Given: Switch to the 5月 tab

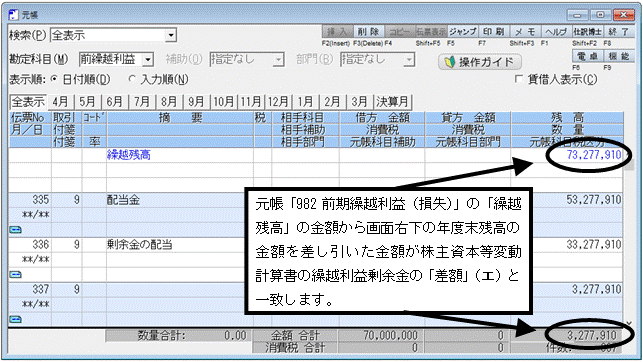Looking at the screenshot, I should [87, 101].
